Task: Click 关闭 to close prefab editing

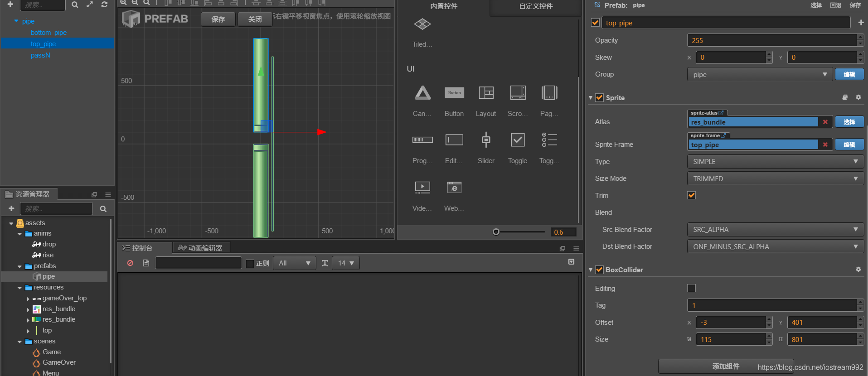Action: pyautogui.click(x=255, y=19)
